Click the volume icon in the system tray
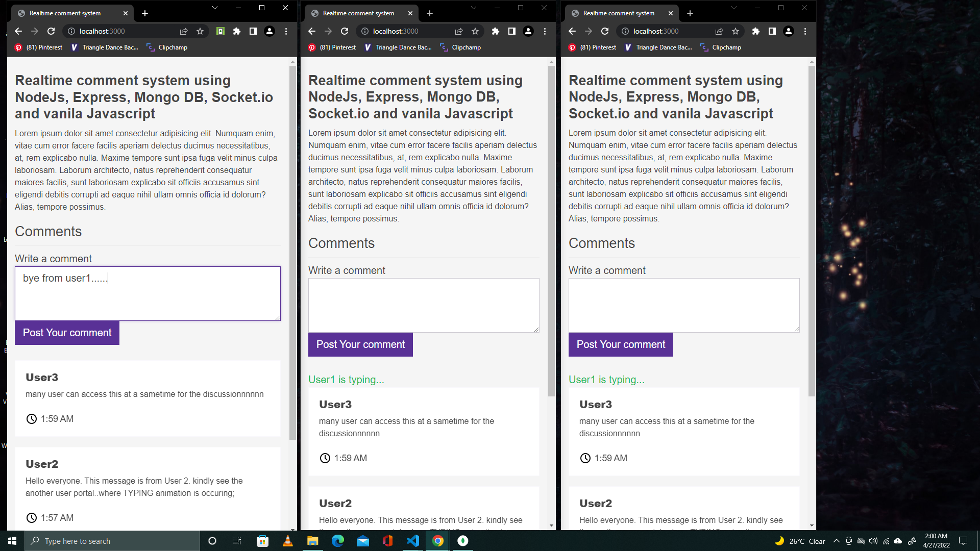The height and width of the screenshot is (551, 980). pyautogui.click(x=873, y=541)
